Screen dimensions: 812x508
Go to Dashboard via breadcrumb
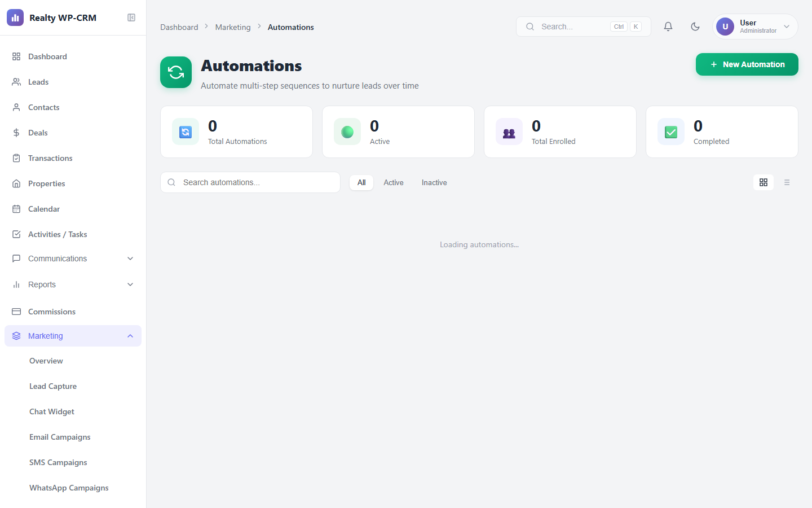tap(179, 27)
